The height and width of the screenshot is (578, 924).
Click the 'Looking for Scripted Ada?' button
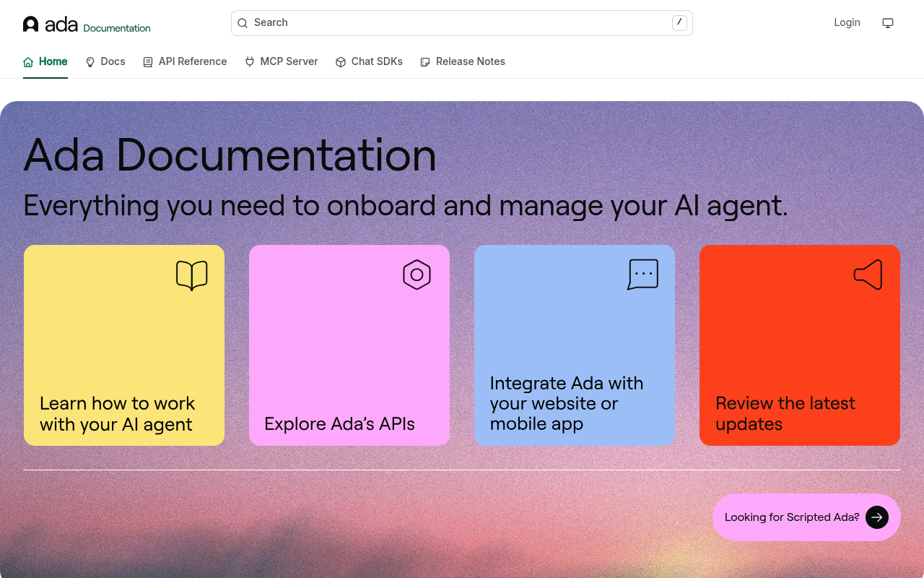[x=806, y=517]
